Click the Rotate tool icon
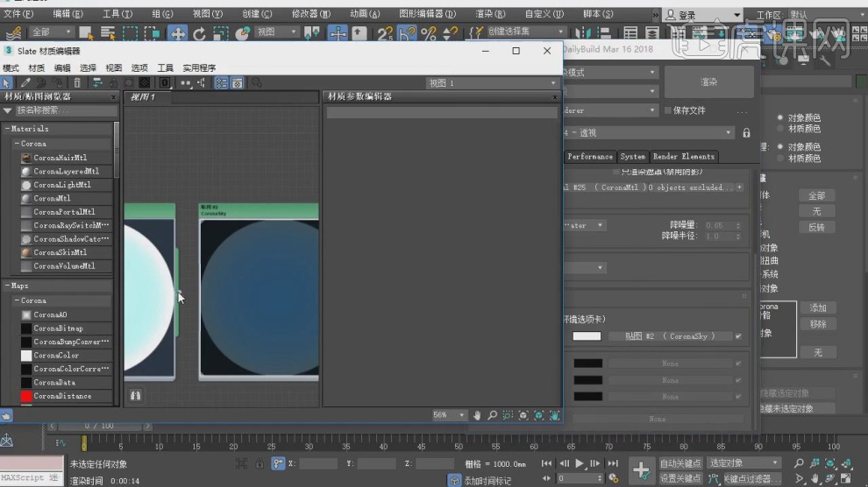The height and width of the screenshot is (487, 868). point(199,32)
